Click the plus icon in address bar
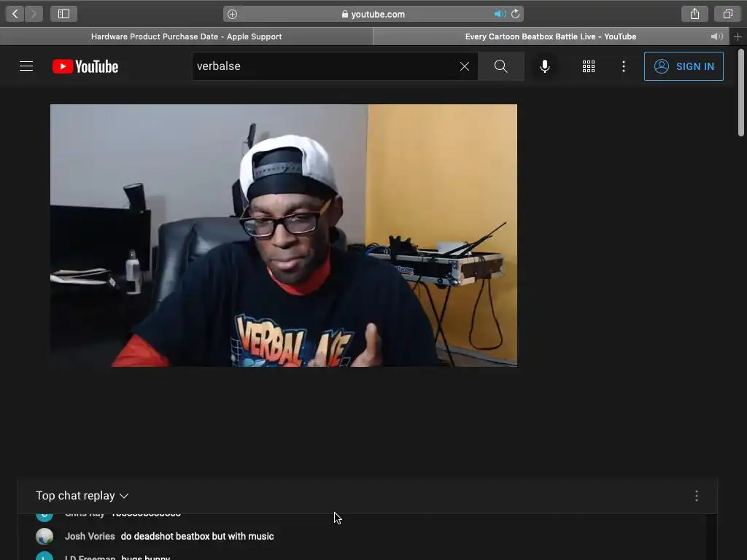Screen dimensions: 747x560 pyautogui.click(x=232, y=15)
